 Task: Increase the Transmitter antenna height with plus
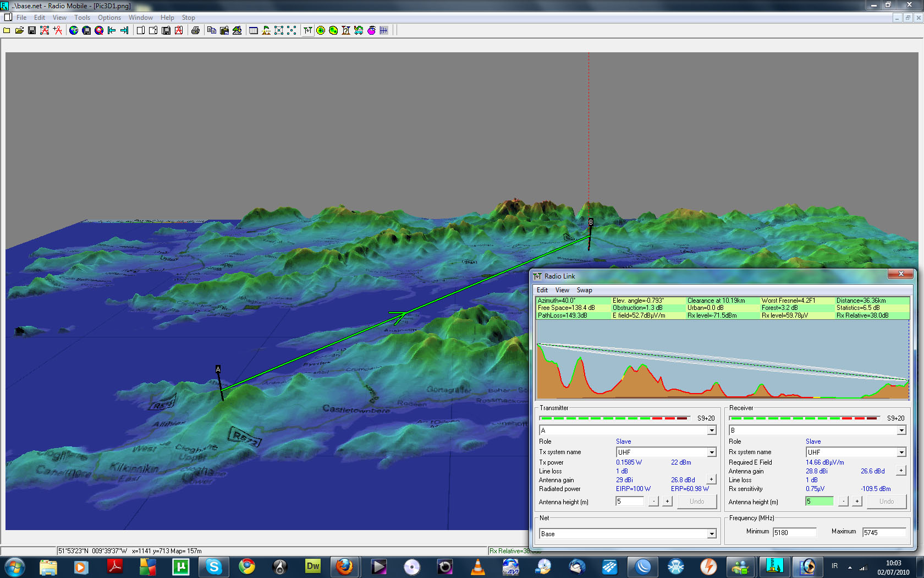(667, 501)
